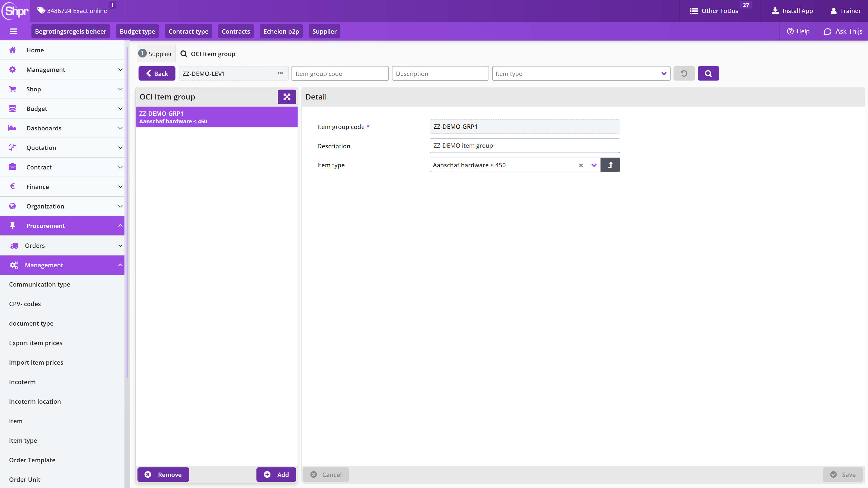Screen dimensions: 868x488
Task: Expand Orders submenu
Action: coord(62,246)
